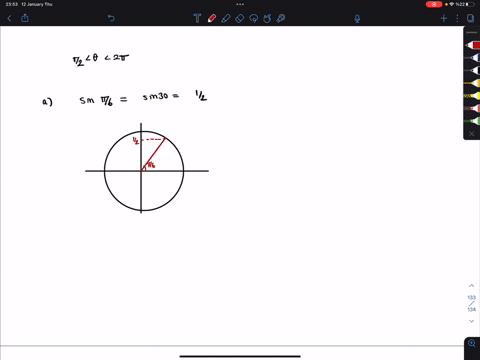Screen dimensions: 480x360
Task: Close the pen palette with X
Action: (x=472, y=134)
